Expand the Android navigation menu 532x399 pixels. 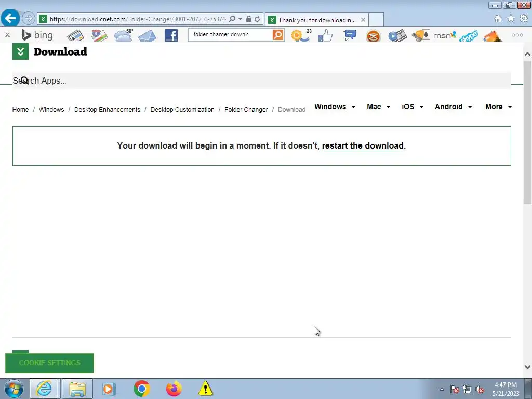pos(453,107)
